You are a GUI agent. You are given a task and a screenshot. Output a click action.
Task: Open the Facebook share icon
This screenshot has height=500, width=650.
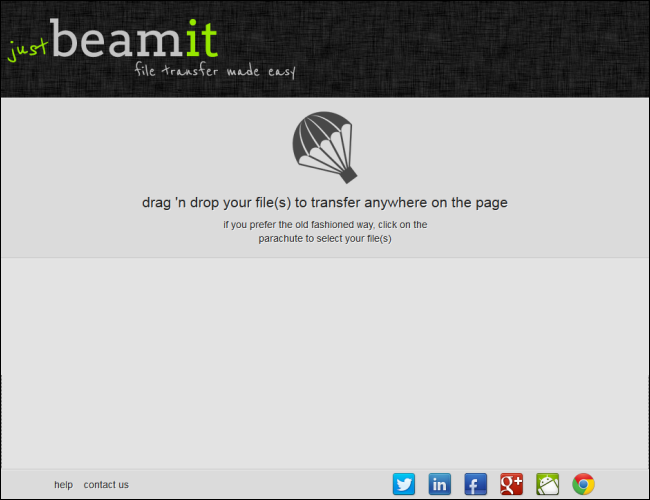475,484
